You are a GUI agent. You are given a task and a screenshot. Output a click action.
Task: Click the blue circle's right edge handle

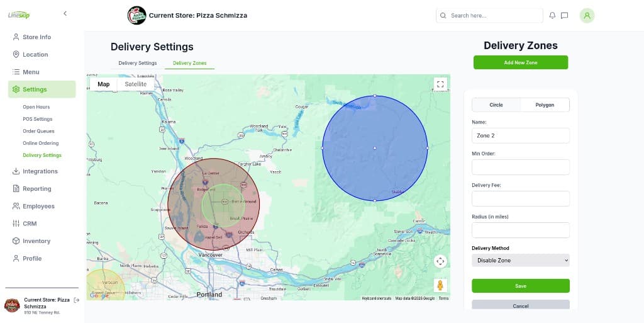428,148
